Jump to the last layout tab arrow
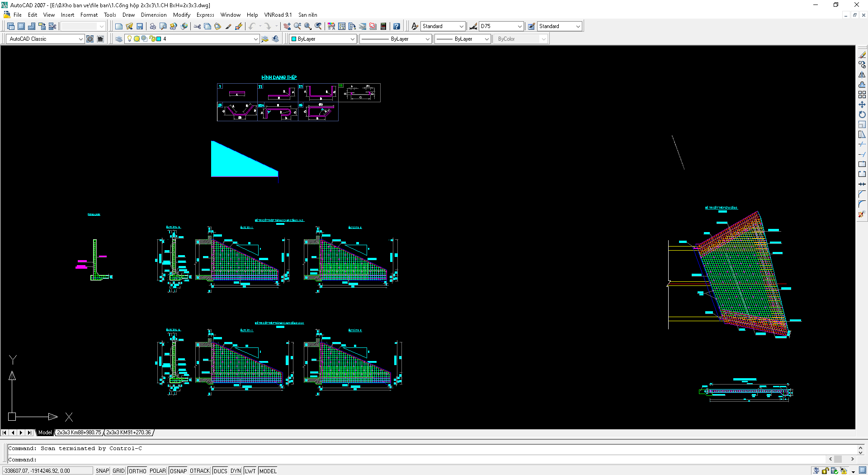The image size is (868, 475). pyautogui.click(x=29, y=432)
